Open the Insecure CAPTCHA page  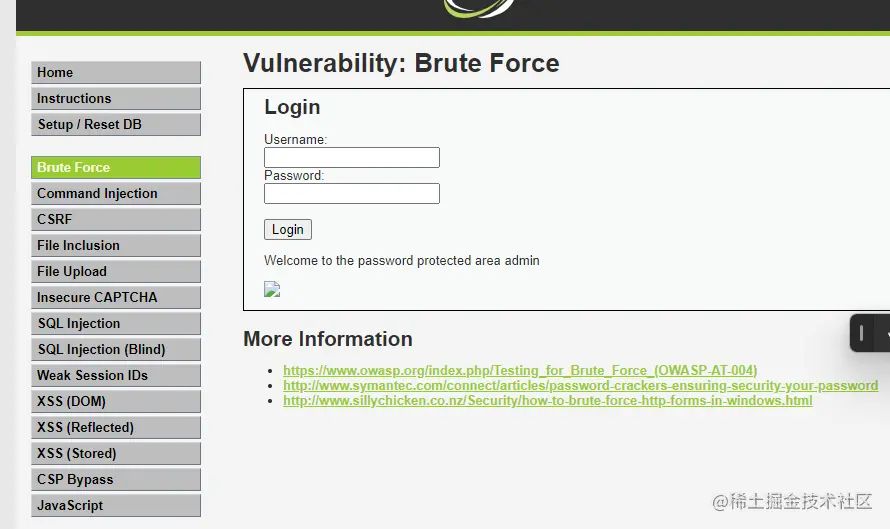(x=115, y=298)
